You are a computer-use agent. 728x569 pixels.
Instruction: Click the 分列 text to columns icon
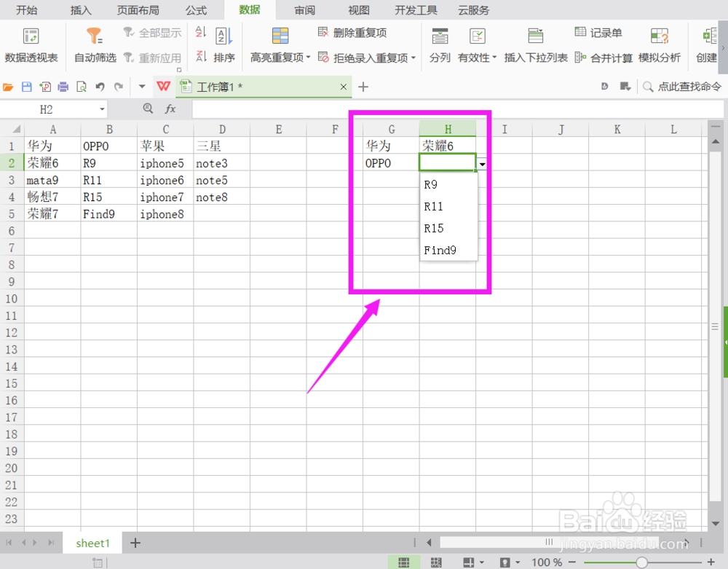click(440, 36)
